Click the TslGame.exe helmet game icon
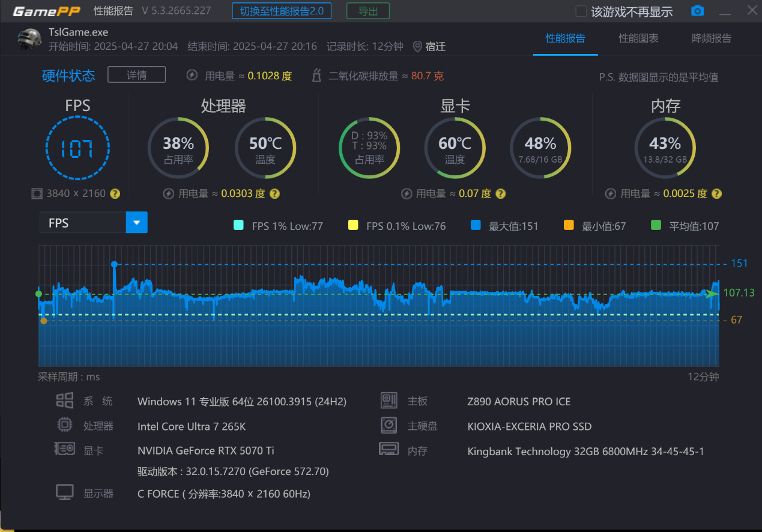This screenshot has height=532, width=762. point(30,39)
